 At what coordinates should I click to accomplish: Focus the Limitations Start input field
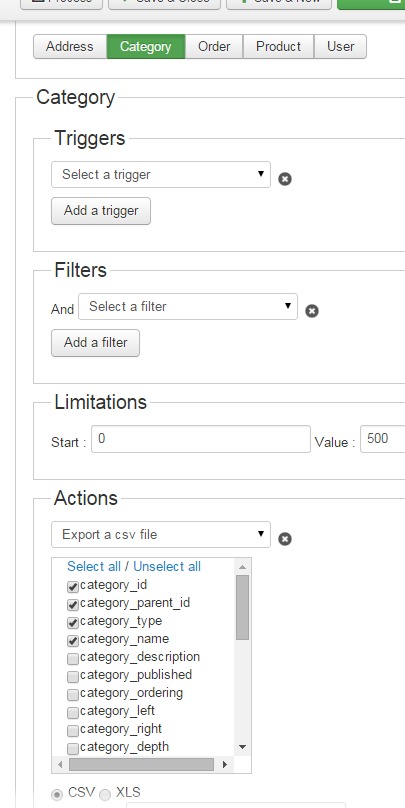201,439
